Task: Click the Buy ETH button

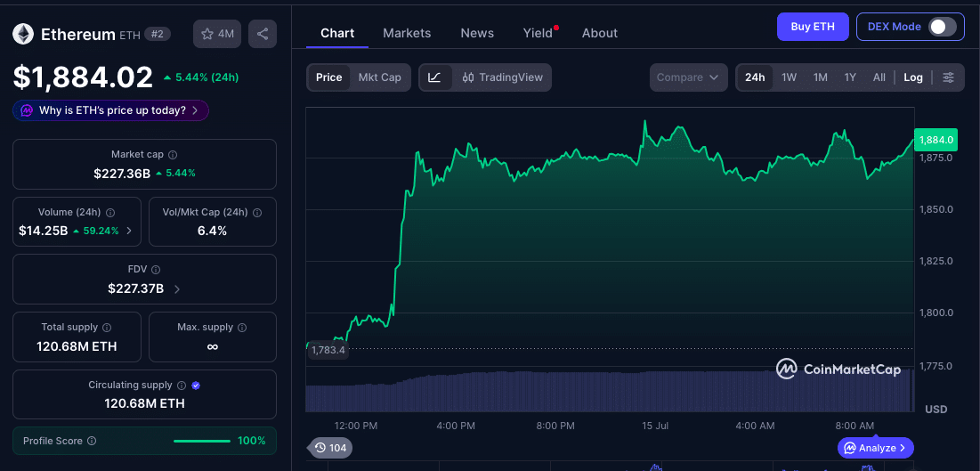Action: tap(813, 27)
